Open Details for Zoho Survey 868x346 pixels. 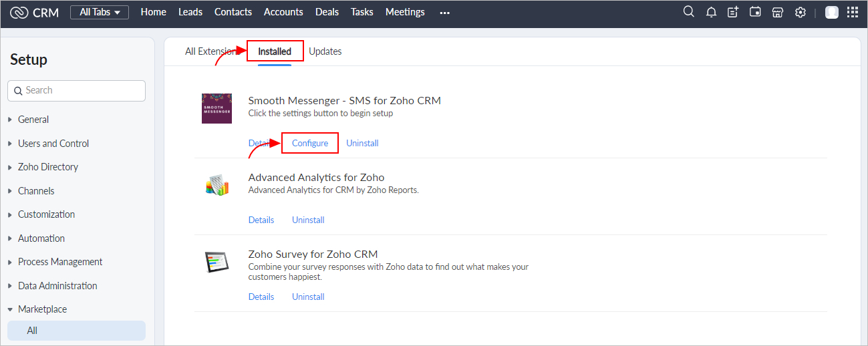click(x=261, y=297)
